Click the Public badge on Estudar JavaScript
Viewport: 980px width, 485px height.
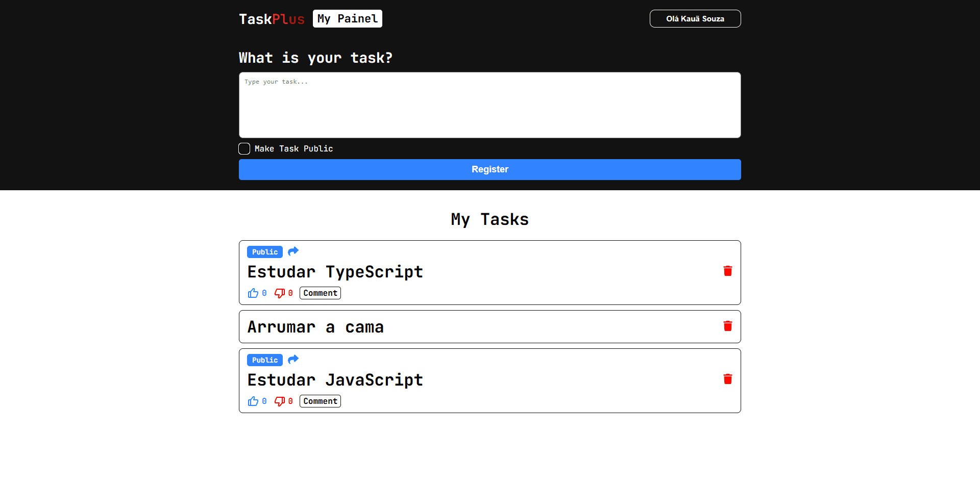(x=265, y=360)
